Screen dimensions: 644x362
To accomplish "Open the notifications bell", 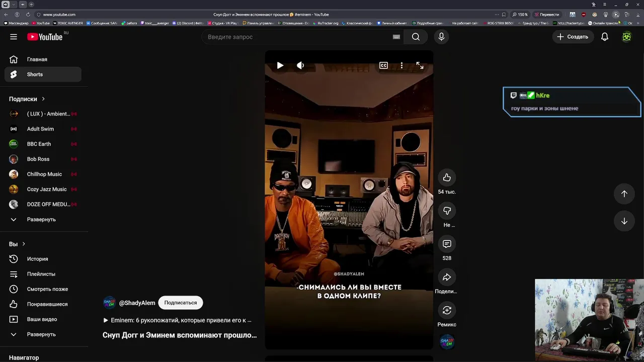I will tap(605, 37).
